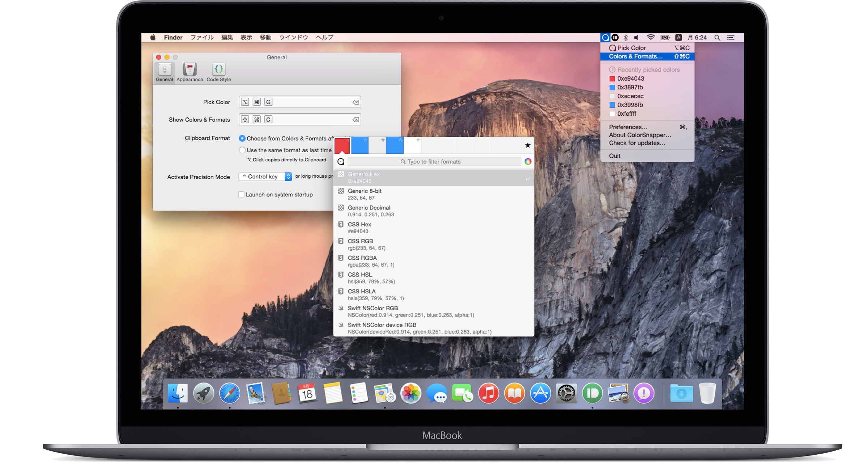Click the Type to filter formats field

434,162
